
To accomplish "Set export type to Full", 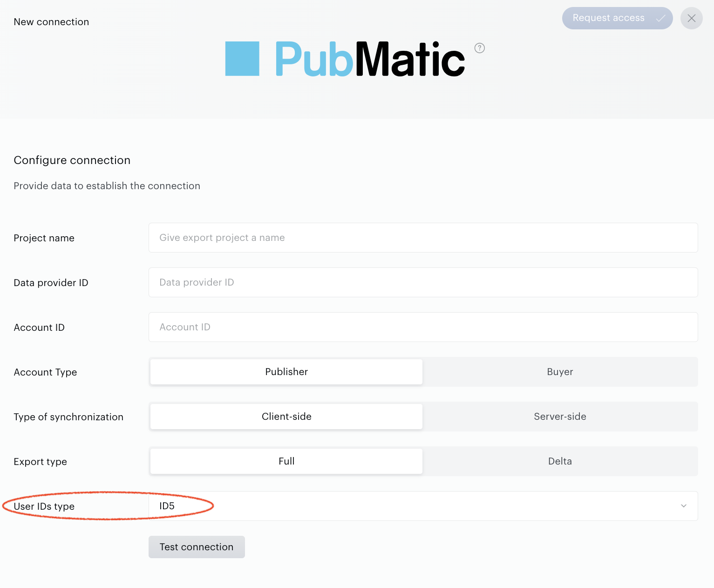I will click(x=286, y=461).
